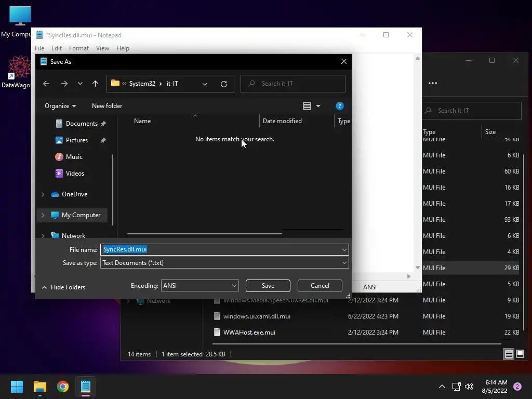Open recent locations chevron in Save As

click(80, 84)
